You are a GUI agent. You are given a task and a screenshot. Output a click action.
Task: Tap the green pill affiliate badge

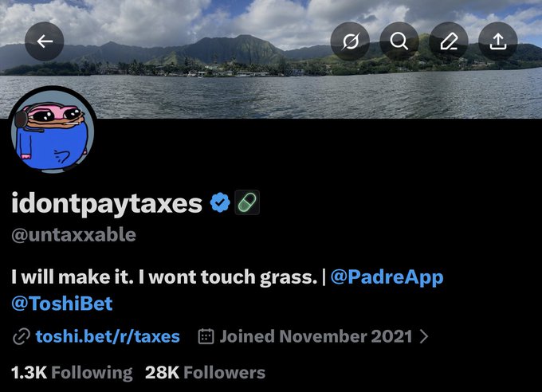[247, 202]
